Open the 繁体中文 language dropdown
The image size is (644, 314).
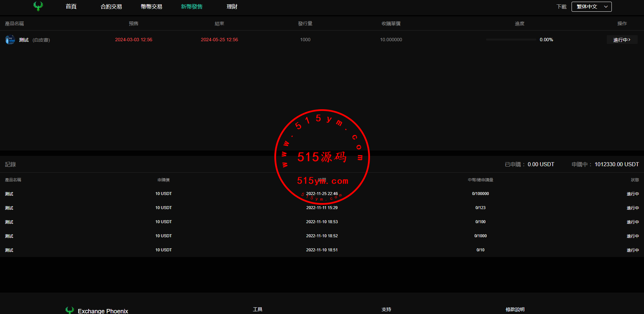tap(591, 7)
